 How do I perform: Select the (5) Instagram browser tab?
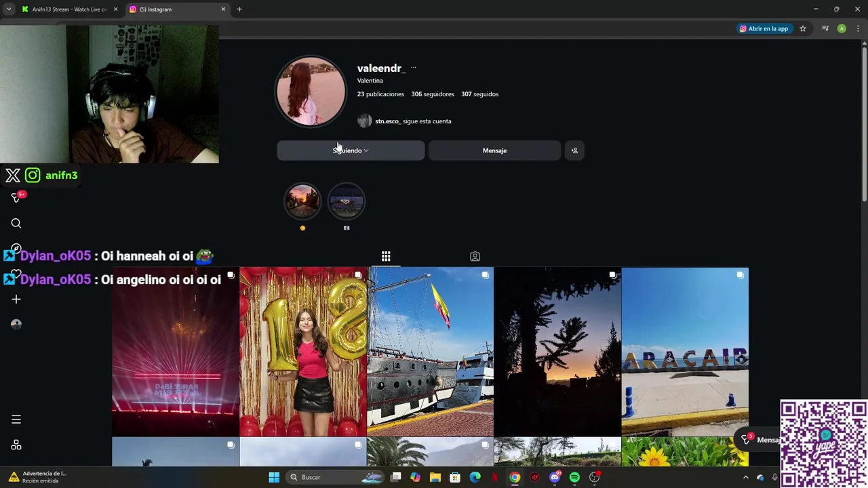coord(178,9)
